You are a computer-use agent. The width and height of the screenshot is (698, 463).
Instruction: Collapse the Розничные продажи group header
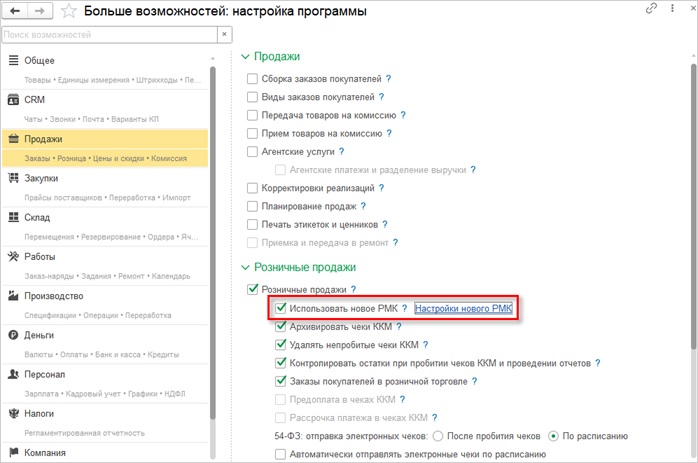(x=298, y=267)
